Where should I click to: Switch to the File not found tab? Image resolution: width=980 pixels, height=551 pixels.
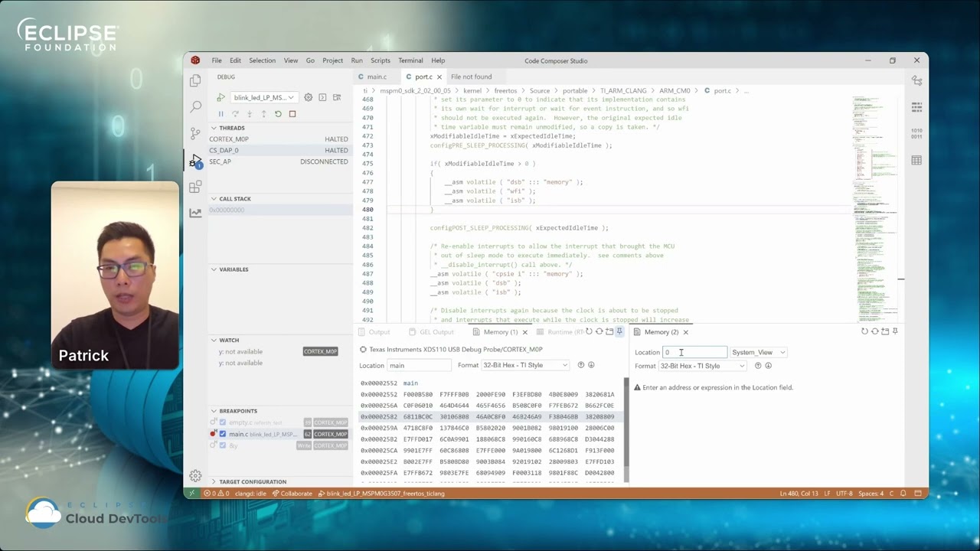tap(471, 77)
